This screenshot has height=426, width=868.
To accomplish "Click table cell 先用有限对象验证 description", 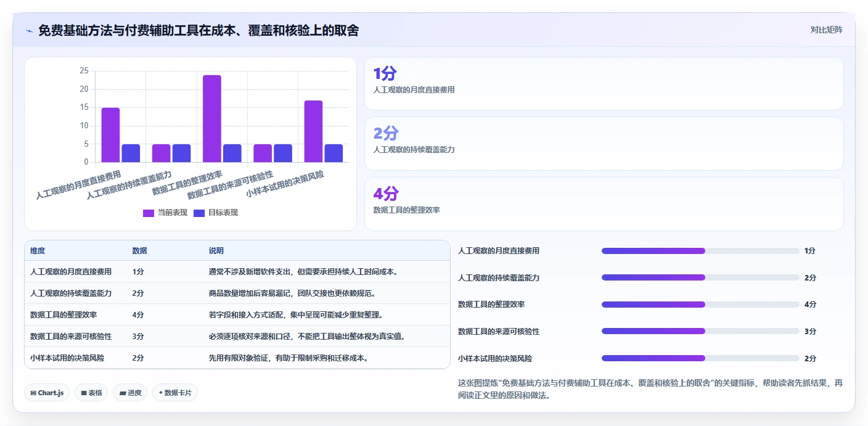I will [x=290, y=358].
